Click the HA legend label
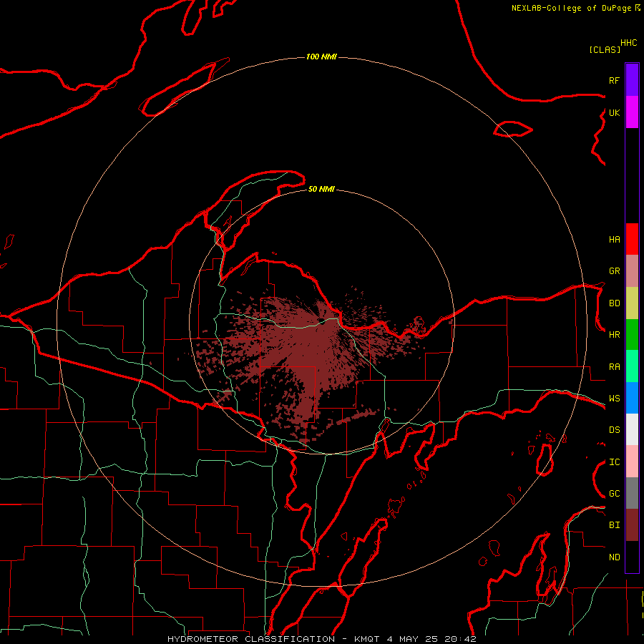The height and width of the screenshot is (644, 644). point(614,240)
